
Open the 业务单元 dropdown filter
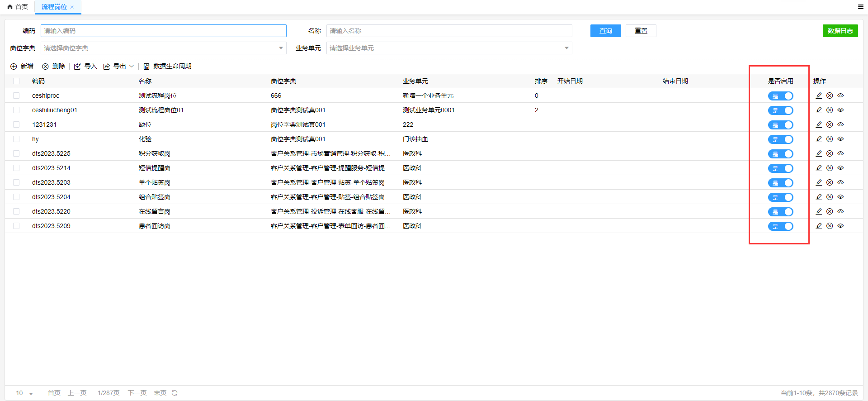449,48
